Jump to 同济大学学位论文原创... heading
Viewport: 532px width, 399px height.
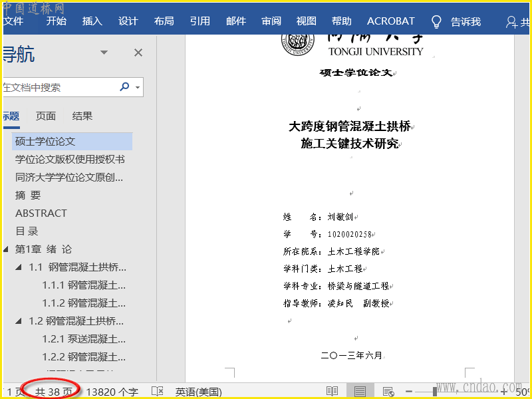click(69, 178)
